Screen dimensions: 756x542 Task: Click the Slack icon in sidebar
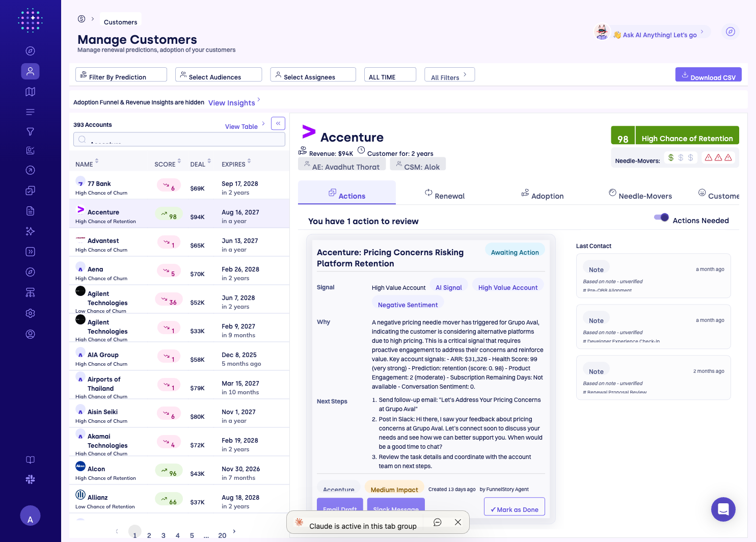point(31,479)
